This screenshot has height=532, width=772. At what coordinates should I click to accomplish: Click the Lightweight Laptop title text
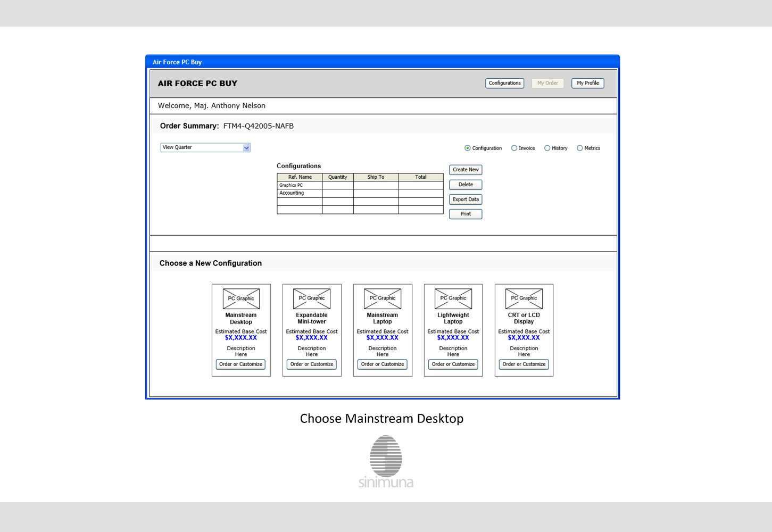(453, 319)
